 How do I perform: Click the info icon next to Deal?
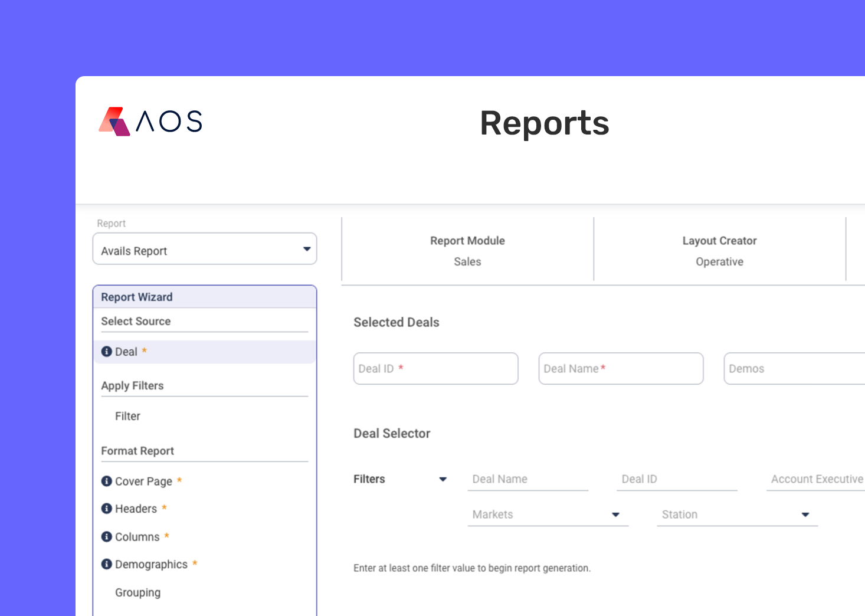click(106, 351)
